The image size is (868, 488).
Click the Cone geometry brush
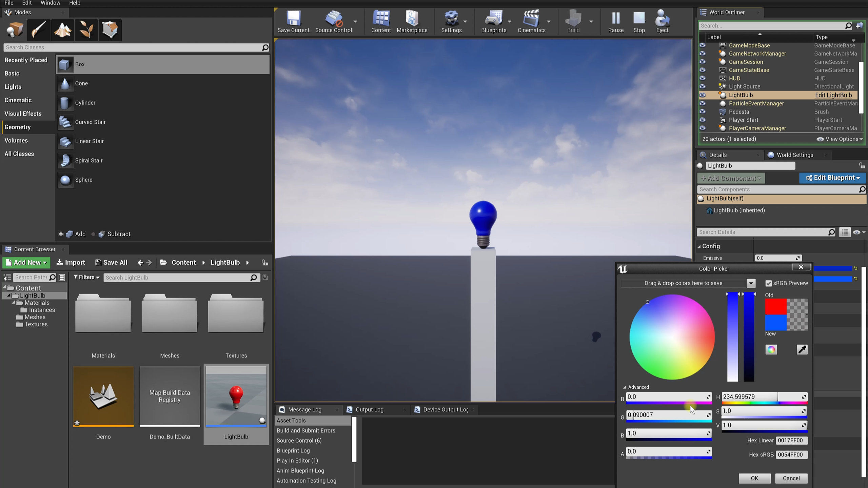pos(163,83)
